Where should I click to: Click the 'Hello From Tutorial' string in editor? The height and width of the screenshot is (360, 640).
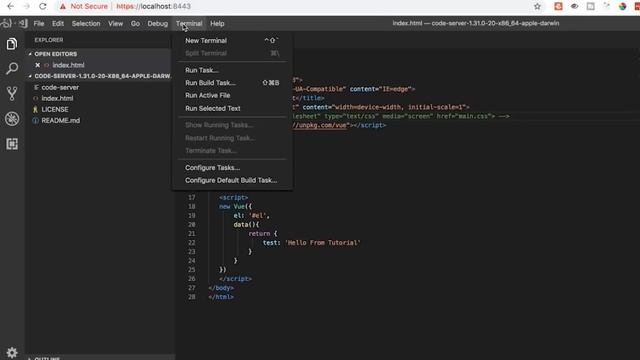(x=323, y=243)
